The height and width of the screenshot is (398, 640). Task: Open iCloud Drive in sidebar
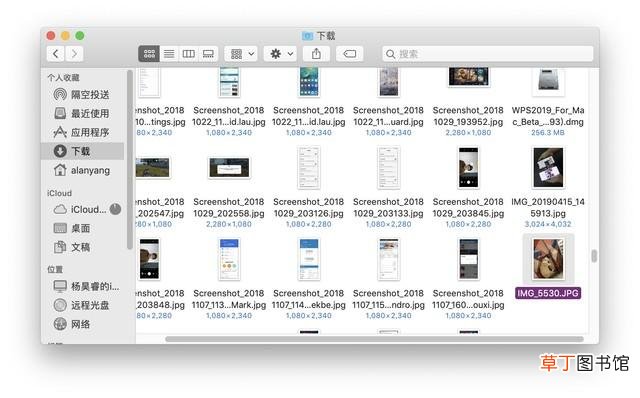(80, 209)
